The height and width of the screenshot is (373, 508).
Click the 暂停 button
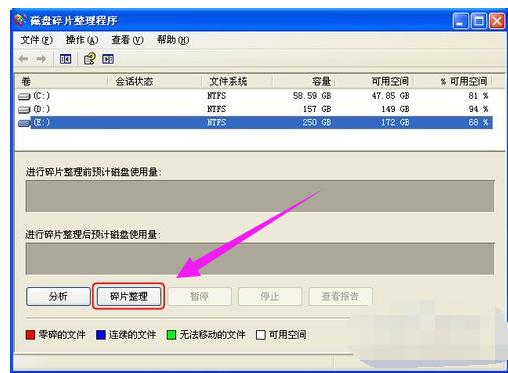199,296
